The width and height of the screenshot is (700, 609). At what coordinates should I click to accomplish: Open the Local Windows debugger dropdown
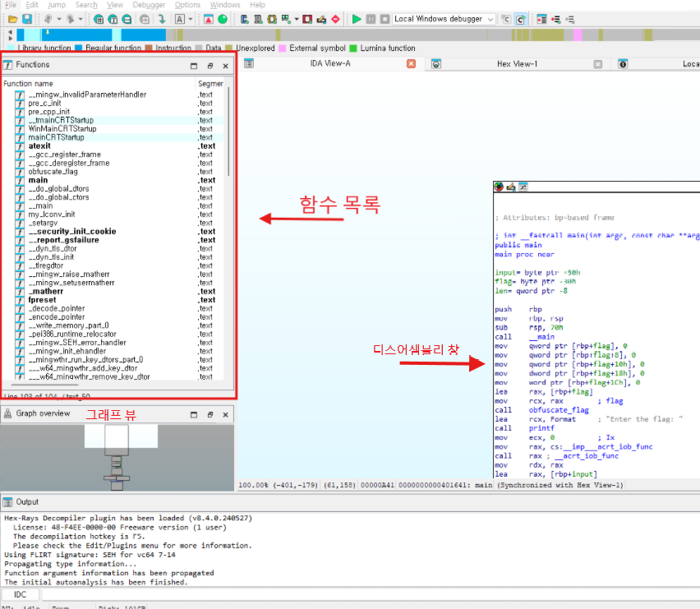[490, 19]
